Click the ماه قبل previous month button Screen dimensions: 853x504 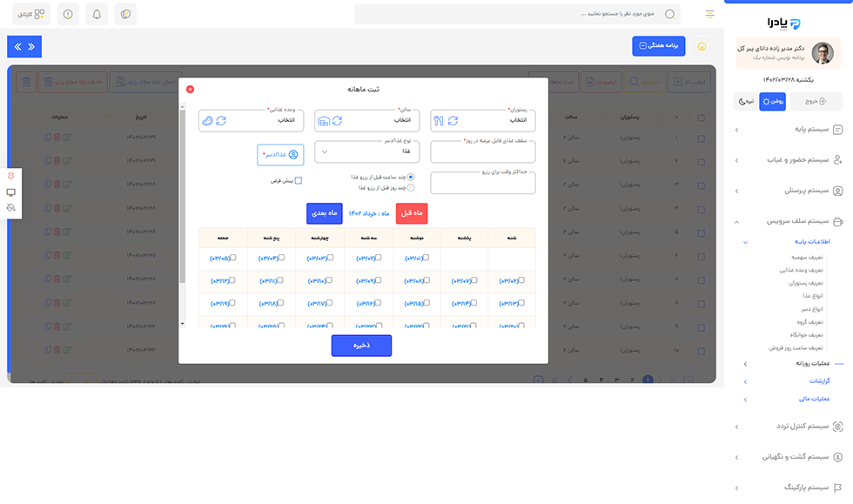[x=412, y=213]
